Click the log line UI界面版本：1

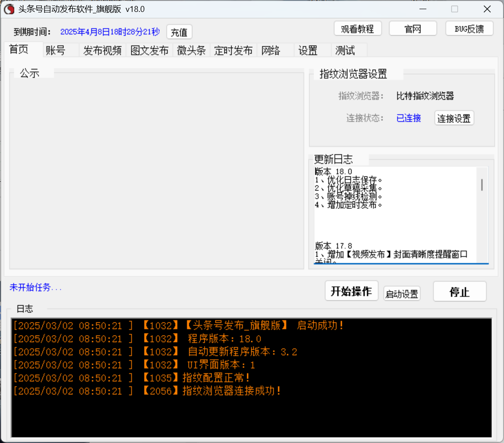(134, 365)
